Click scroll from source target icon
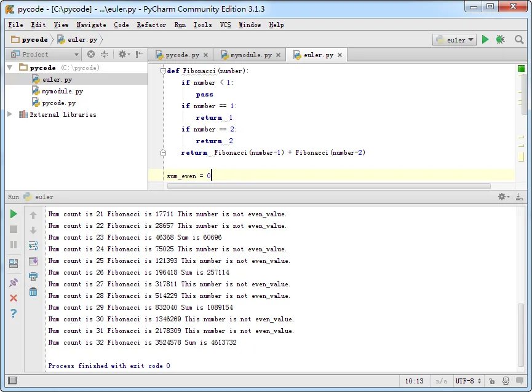Viewport: 532px width, 392px height. (x=90, y=54)
